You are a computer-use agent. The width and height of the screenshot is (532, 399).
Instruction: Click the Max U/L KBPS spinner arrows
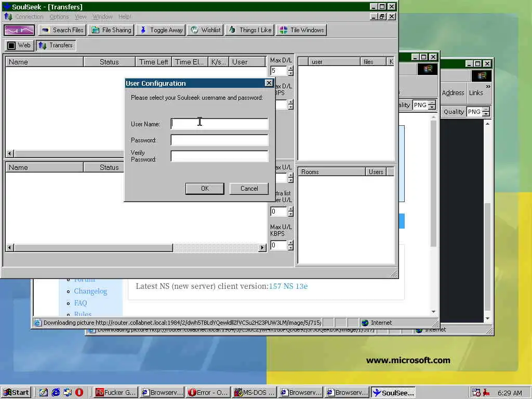290,245
